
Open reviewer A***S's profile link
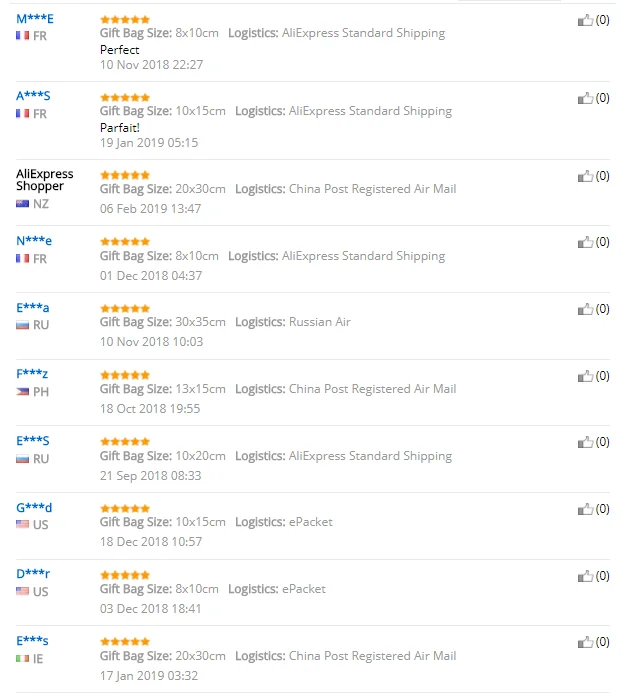click(33, 96)
